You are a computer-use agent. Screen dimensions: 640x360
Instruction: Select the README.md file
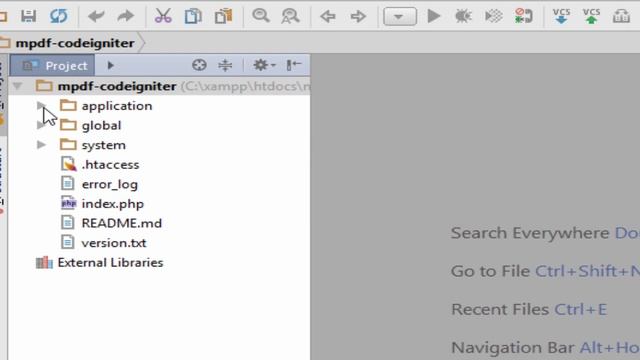tap(122, 223)
